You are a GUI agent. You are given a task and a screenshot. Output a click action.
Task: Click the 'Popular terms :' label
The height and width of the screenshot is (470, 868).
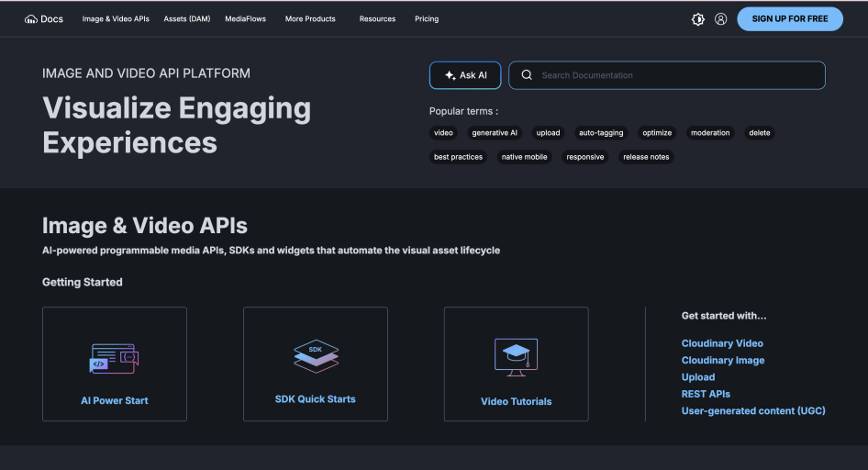[464, 111]
